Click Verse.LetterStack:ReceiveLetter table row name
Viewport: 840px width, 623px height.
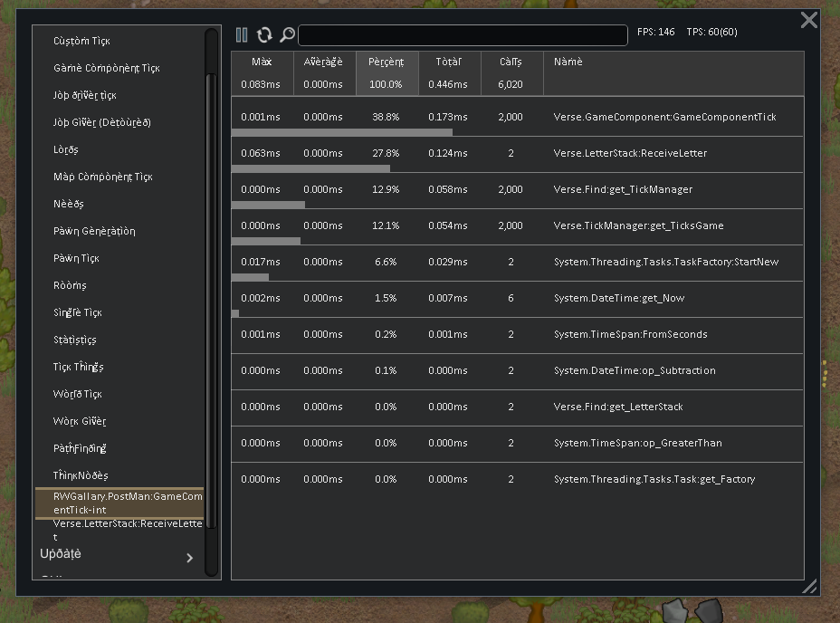coord(630,153)
